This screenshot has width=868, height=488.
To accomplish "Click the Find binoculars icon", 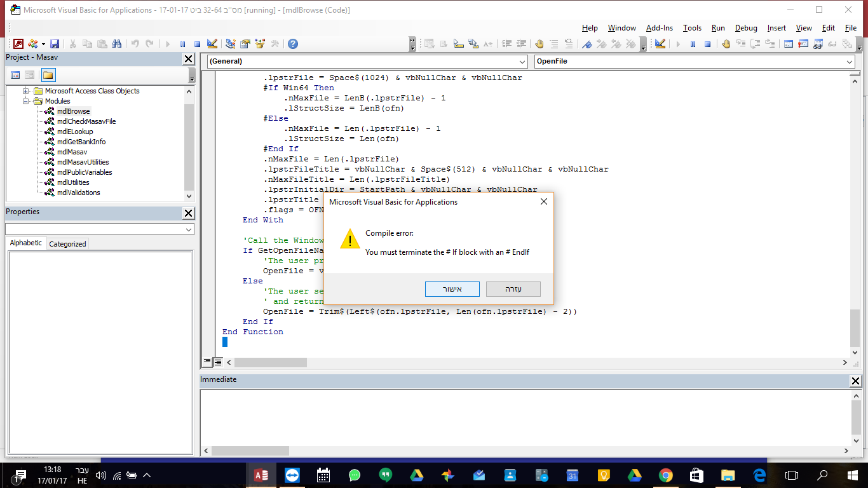I will [116, 44].
